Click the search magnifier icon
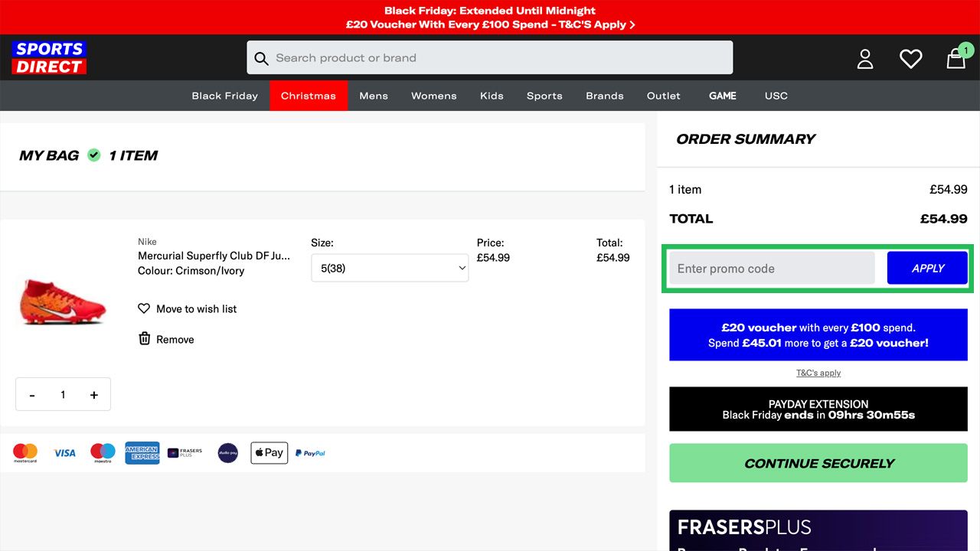The image size is (980, 551). tap(261, 58)
